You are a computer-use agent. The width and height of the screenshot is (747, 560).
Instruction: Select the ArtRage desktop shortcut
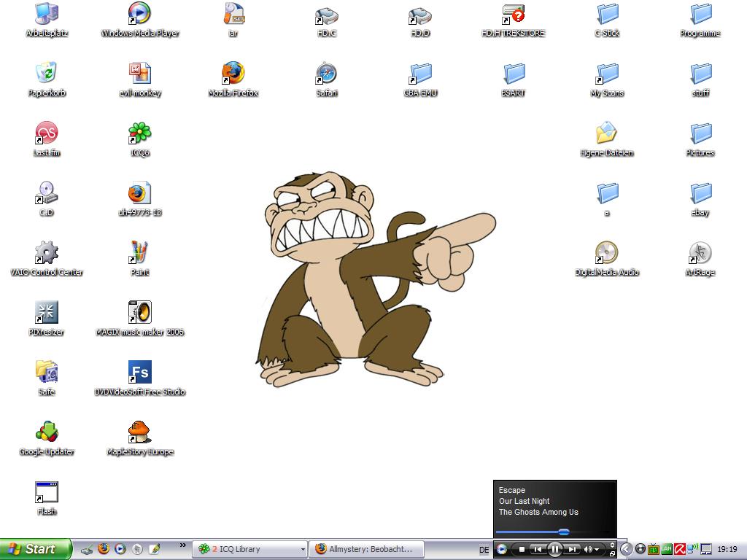700,260
